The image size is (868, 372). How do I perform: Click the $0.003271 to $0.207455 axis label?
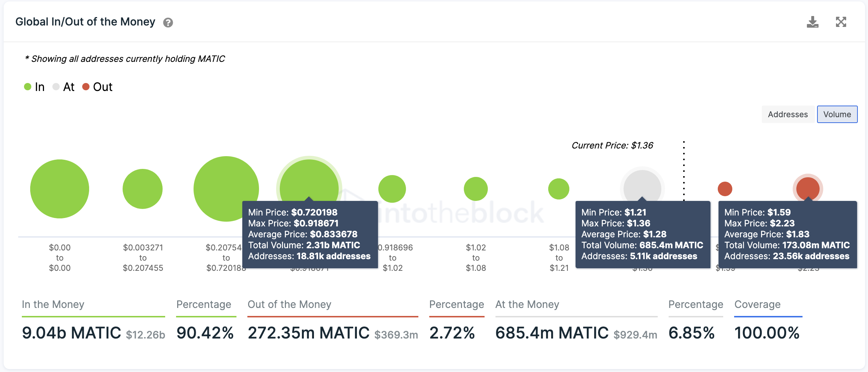(143, 258)
